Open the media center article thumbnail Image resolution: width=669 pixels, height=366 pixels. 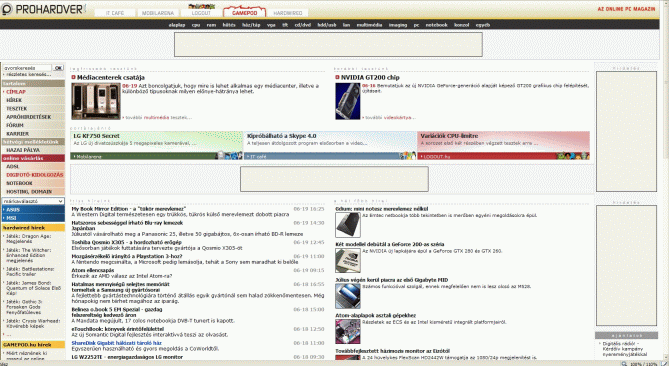pyautogui.click(x=96, y=101)
